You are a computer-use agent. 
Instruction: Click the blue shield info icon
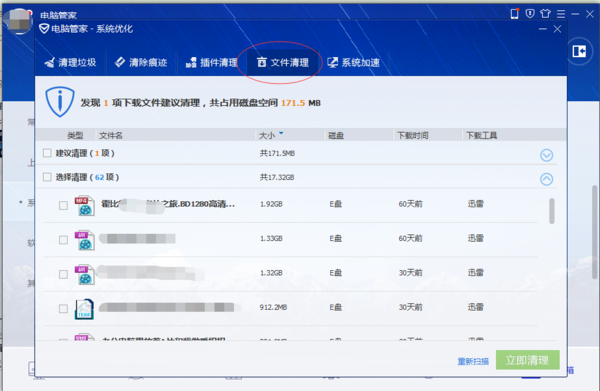[60, 102]
